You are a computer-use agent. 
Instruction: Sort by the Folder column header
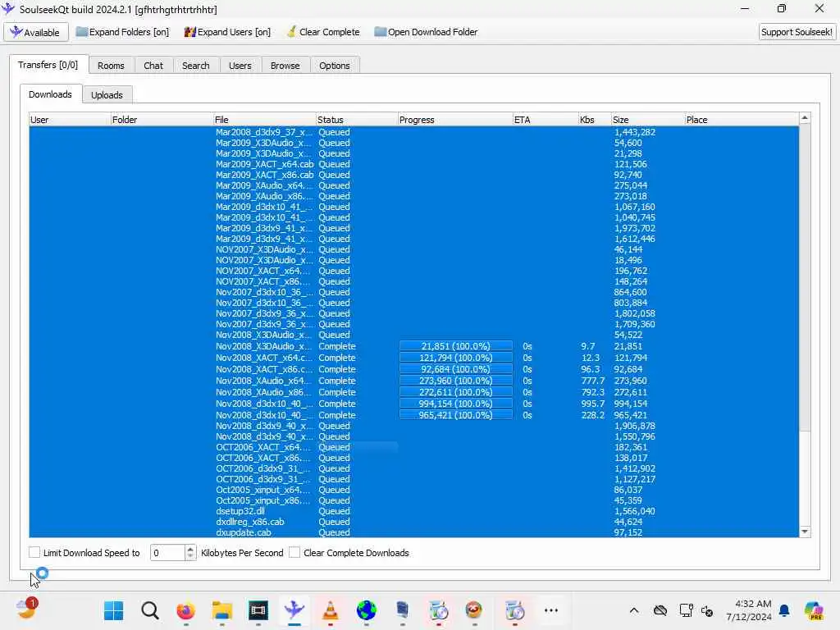(x=162, y=120)
